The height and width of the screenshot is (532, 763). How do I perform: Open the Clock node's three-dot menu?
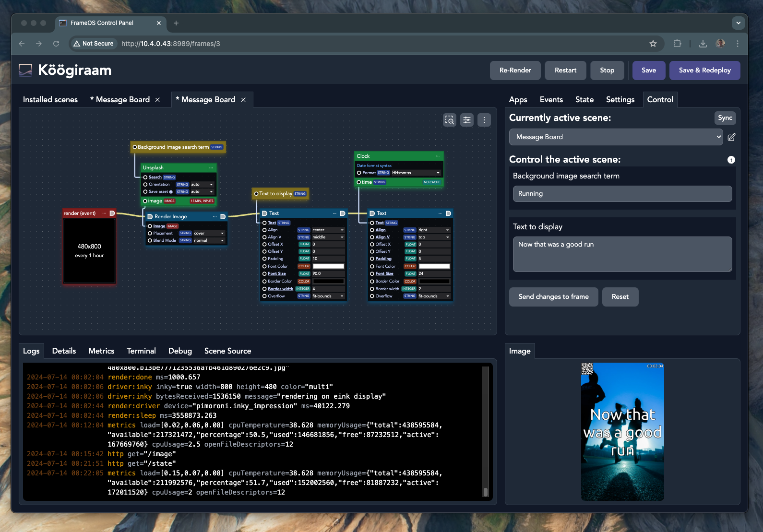pyautogui.click(x=438, y=156)
